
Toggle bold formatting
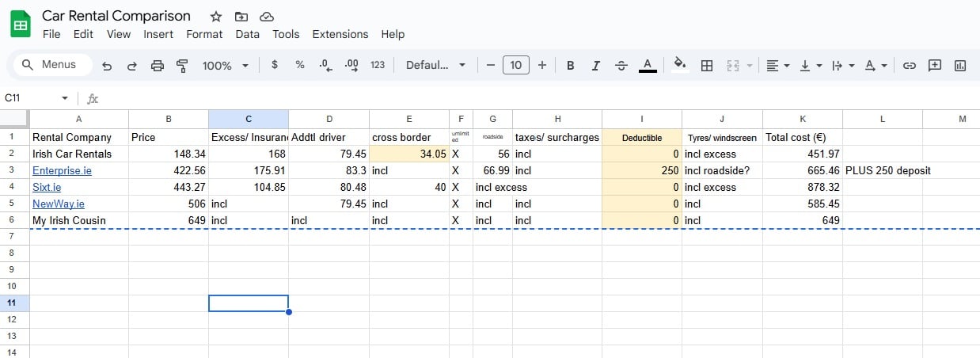coord(570,66)
